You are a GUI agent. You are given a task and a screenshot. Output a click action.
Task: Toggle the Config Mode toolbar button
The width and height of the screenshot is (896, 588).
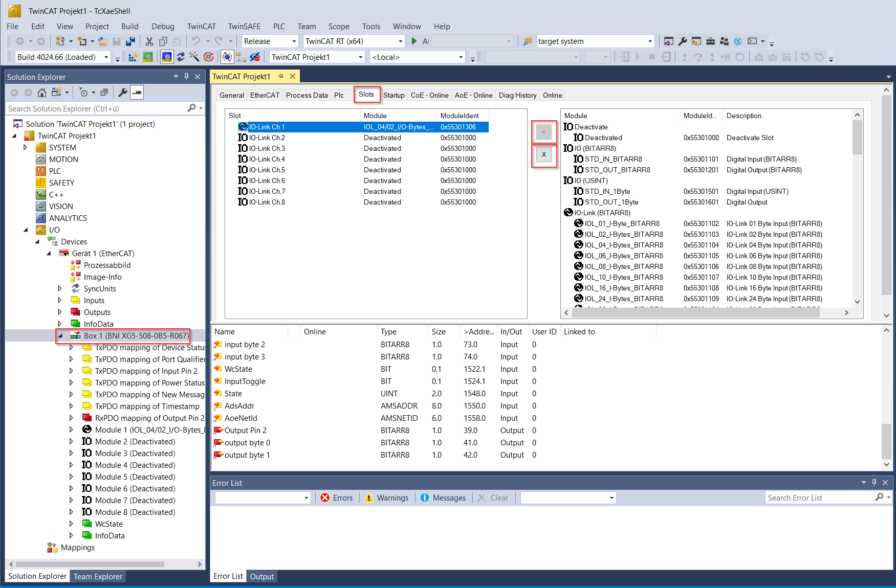(167, 57)
